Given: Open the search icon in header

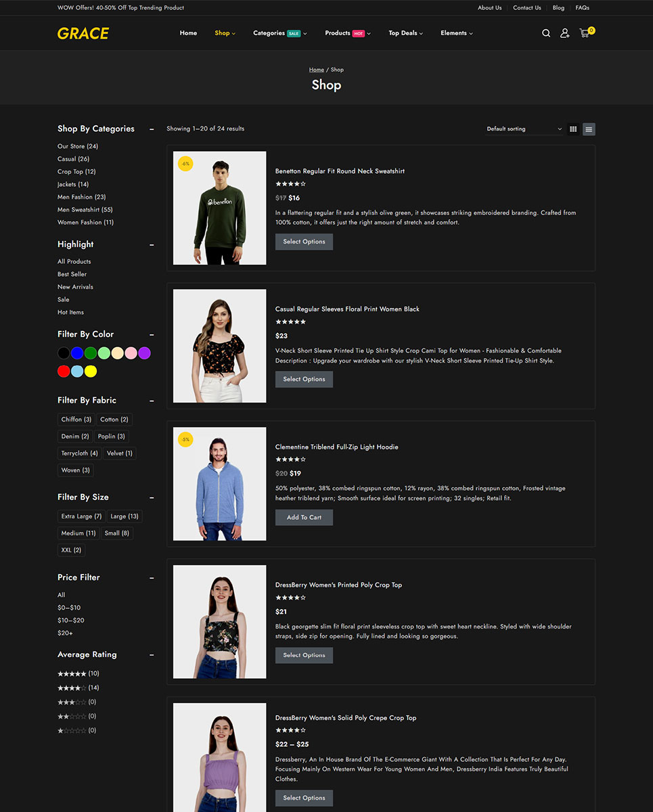Looking at the screenshot, I should [x=546, y=33].
